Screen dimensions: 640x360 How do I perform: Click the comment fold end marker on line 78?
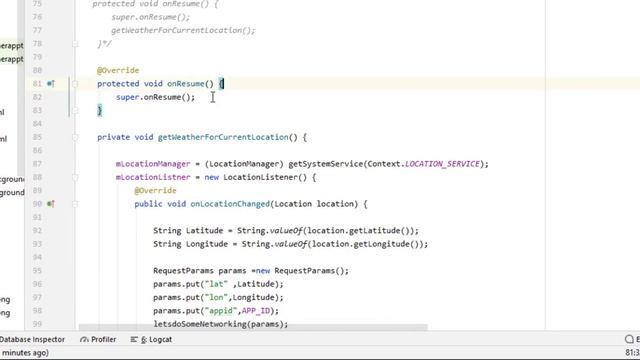point(75,44)
